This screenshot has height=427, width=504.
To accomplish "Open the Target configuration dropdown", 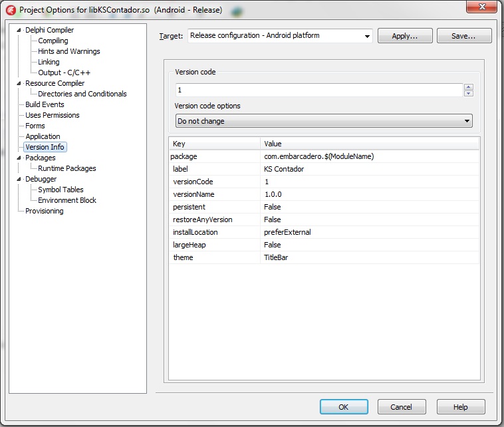I will coord(367,36).
